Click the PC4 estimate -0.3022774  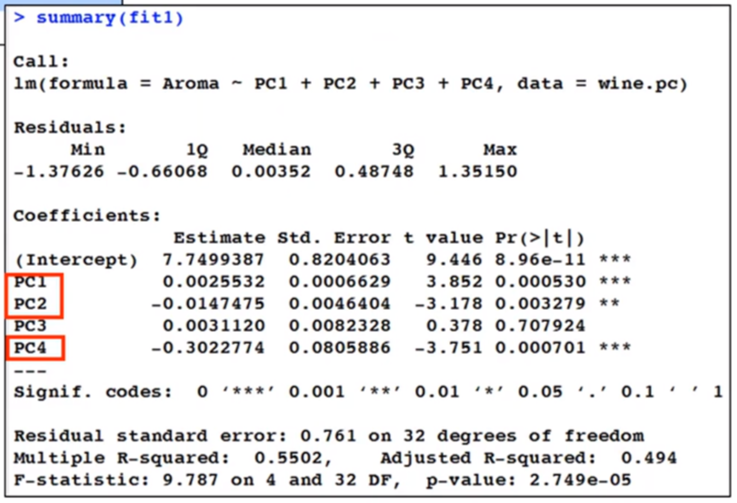point(208,347)
